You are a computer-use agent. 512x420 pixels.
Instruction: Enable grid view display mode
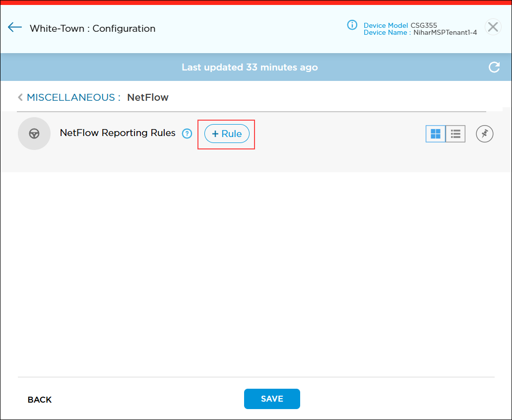pyautogui.click(x=435, y=134)
